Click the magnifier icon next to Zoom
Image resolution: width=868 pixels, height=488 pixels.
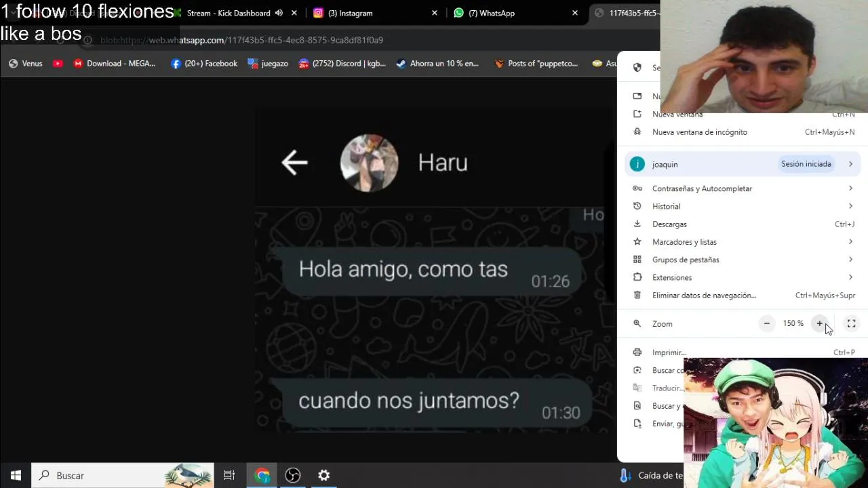coord(637,324)
